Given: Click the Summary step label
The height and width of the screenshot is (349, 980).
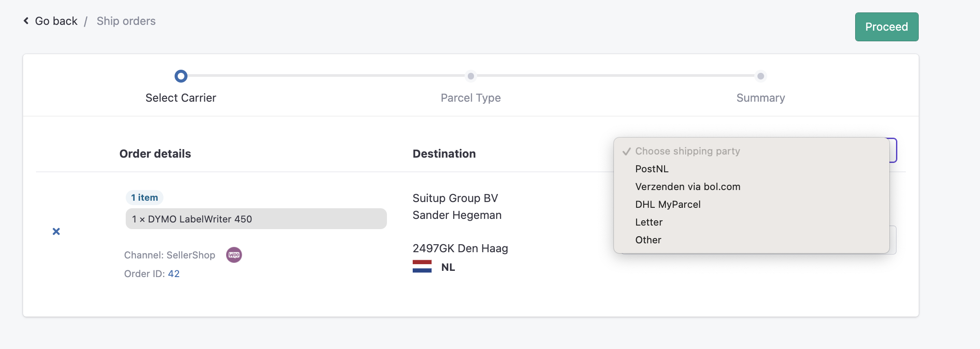Looking at the screenshot, I should [761, 98].
